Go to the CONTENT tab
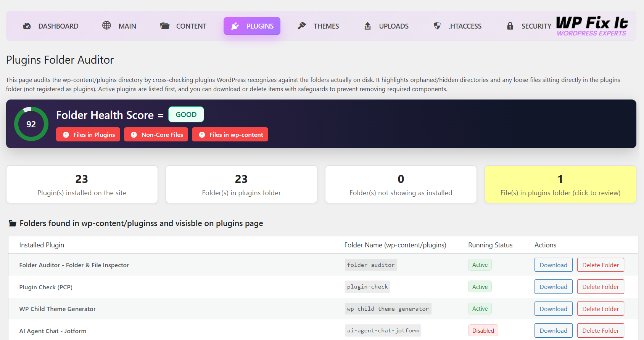Viewport: 644px width, 340px height. click(x=183, y=26)
